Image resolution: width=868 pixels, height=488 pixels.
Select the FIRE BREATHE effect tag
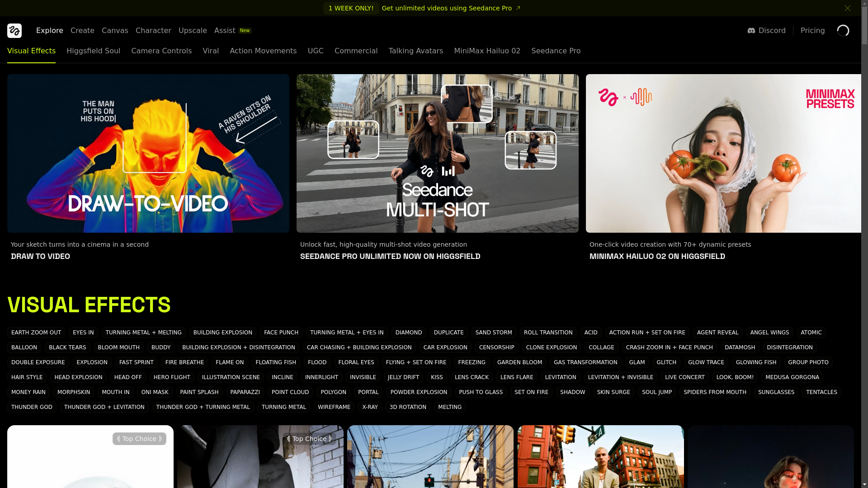click(x=184, y=362)
